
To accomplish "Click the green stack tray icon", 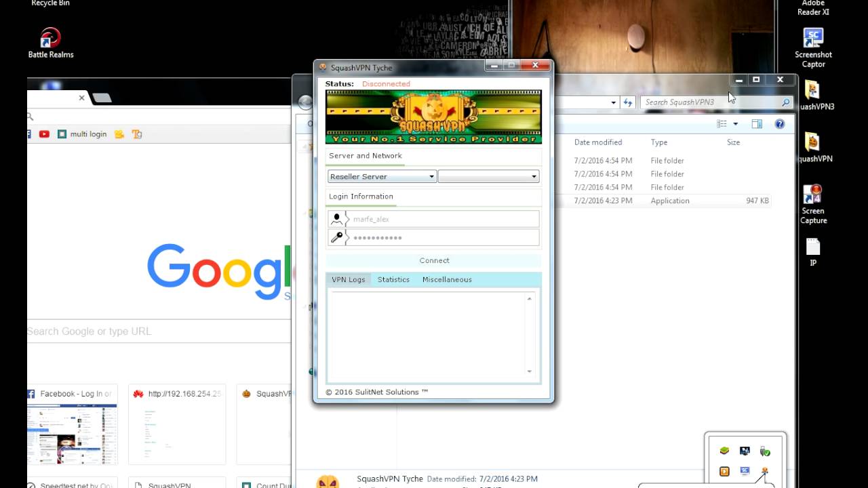I will [x=724, y=451].
